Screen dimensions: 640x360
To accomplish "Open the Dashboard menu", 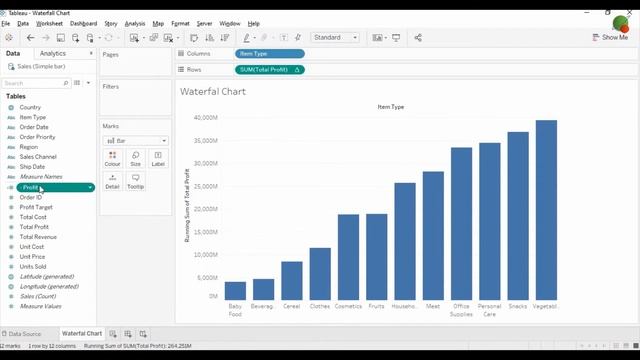I will pos(83,24).
